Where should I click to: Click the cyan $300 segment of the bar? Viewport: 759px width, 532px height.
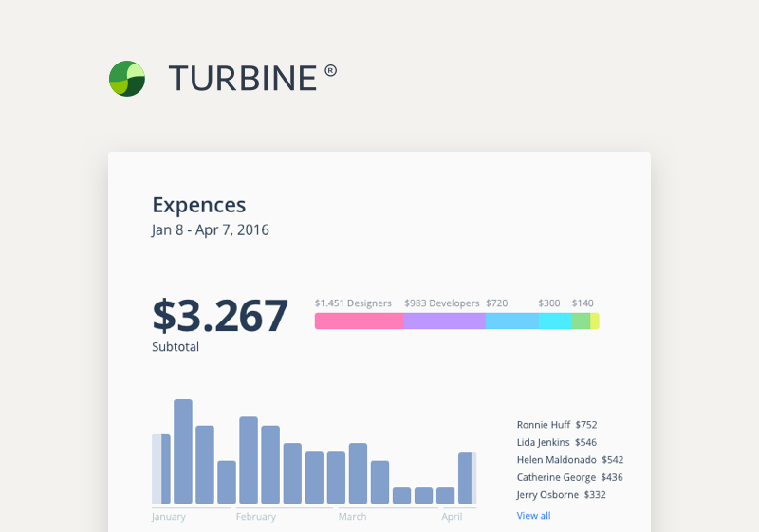point(555,321)
